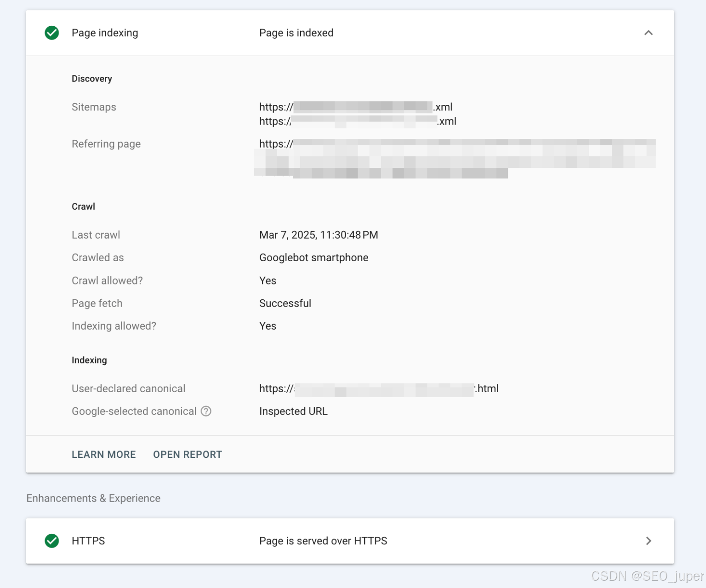Click the OPEN REPORT link
The height and width of the screenshot is (588, 706).
pos(188,454)
